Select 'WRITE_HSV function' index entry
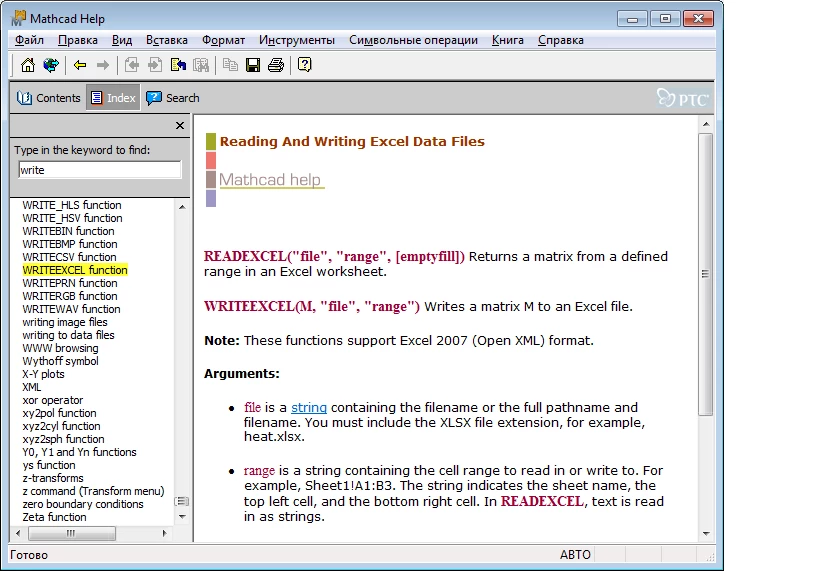The width and height of the screenshot is (819, 571). 72,218
